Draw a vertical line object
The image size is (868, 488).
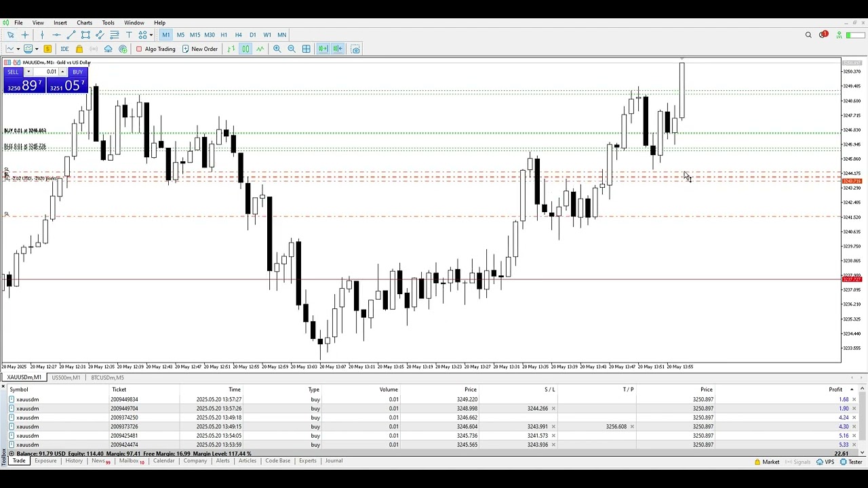42,35
